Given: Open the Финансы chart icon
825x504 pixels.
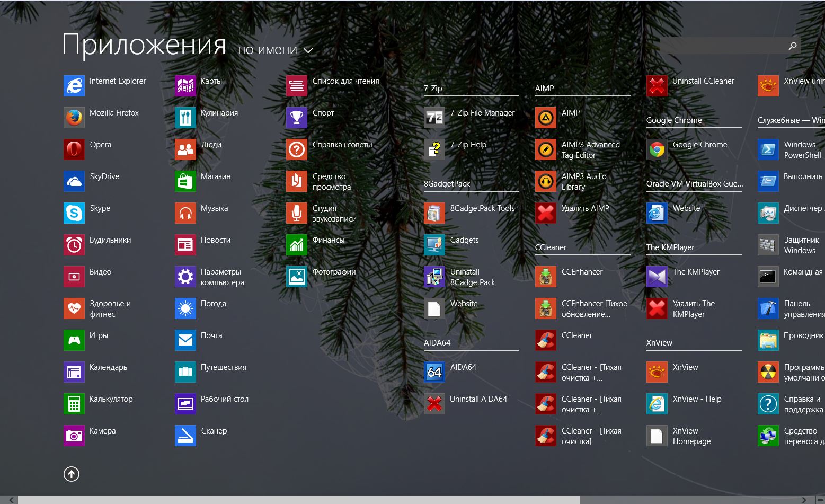Looking at the screenshot, I should pyautogui.click(x=297, y=245).
